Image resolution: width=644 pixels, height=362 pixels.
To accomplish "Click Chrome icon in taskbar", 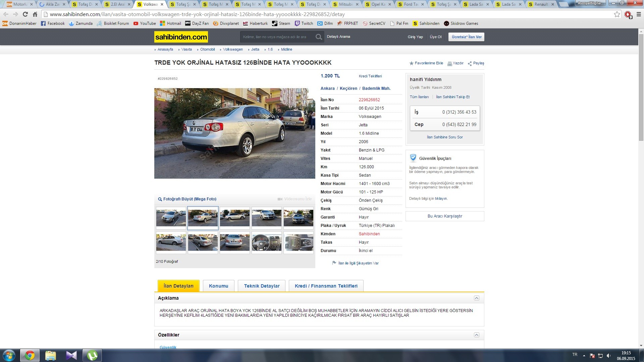I will (x=30, y=355).
